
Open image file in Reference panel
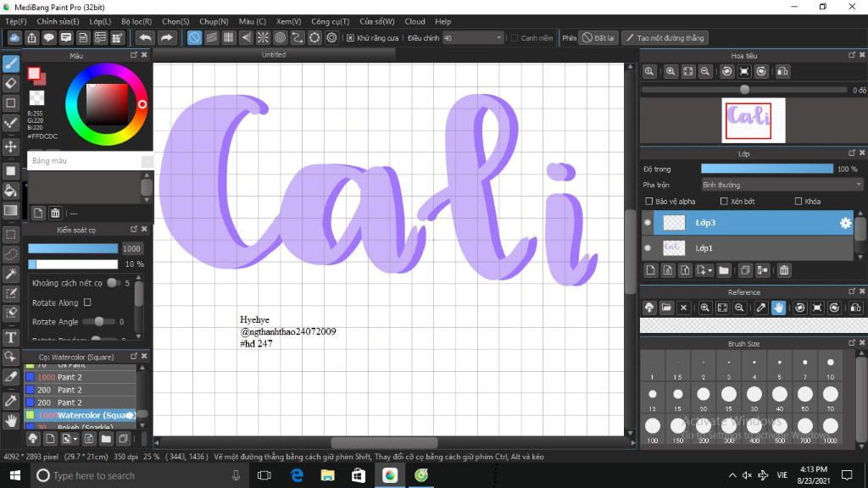click(666, 308)
